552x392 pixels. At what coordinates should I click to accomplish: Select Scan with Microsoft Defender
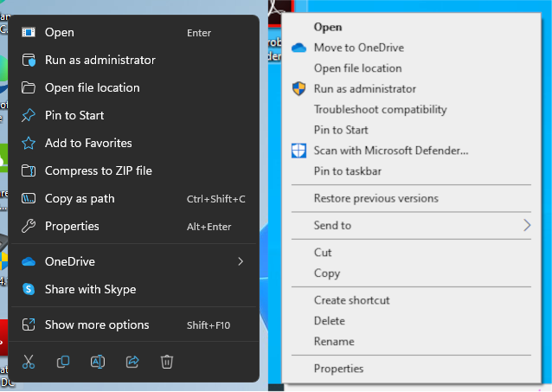point(390,151)
